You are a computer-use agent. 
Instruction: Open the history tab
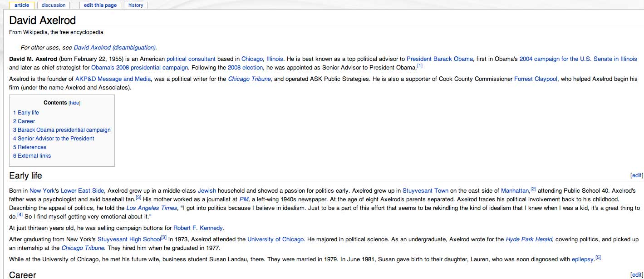[136, 5]
